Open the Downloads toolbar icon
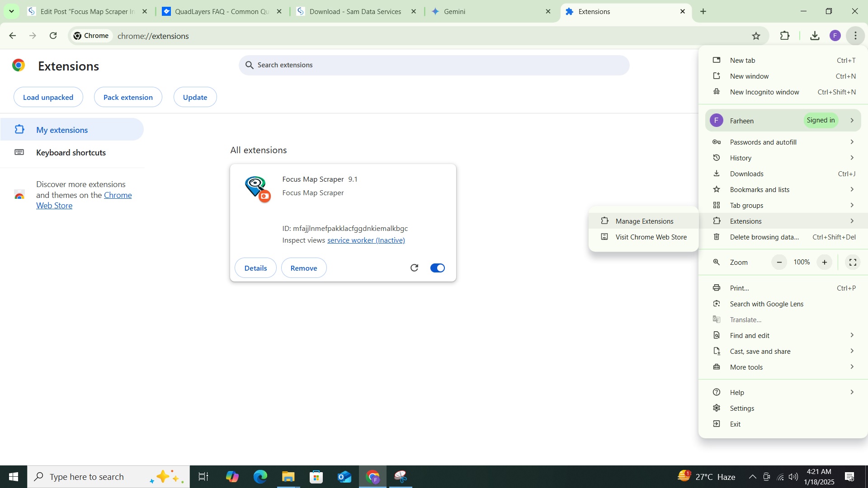This screenshot has height=488, width=868. tap(815, 36)
